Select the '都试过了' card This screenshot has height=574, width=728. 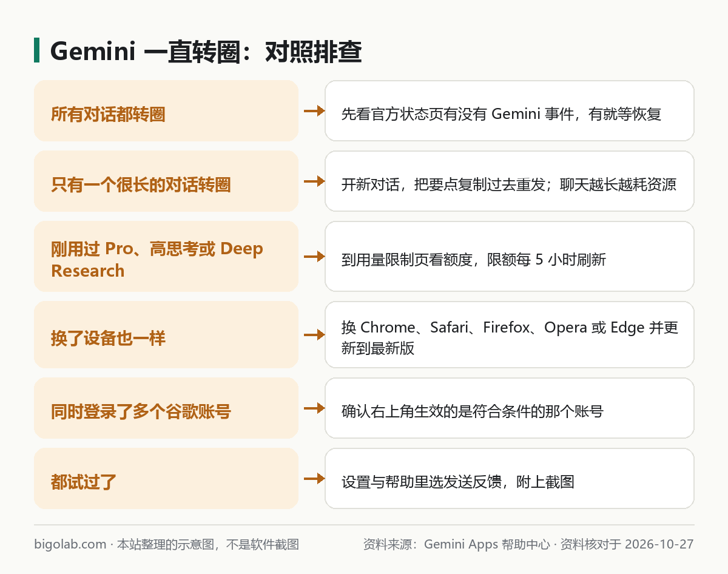coord(166,479)
